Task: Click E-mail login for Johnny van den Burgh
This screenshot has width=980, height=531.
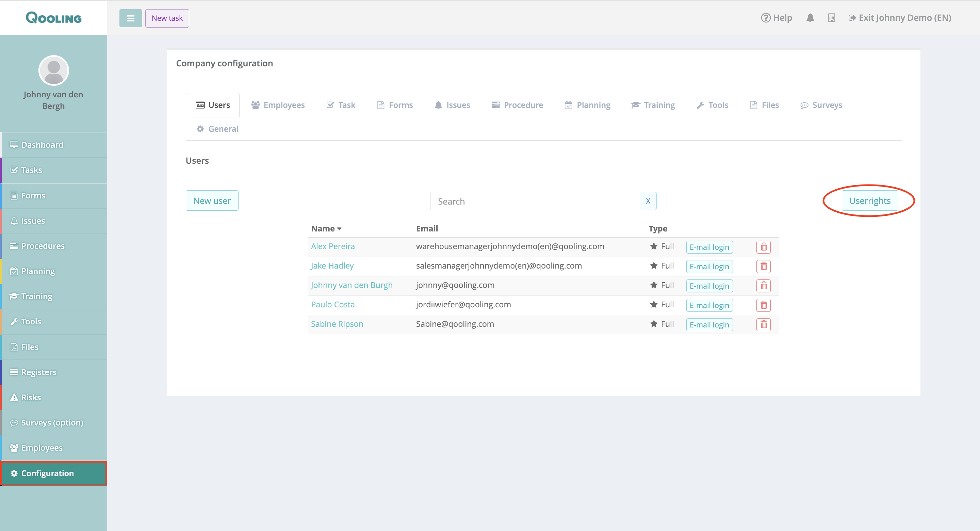Action: (709, 286)
